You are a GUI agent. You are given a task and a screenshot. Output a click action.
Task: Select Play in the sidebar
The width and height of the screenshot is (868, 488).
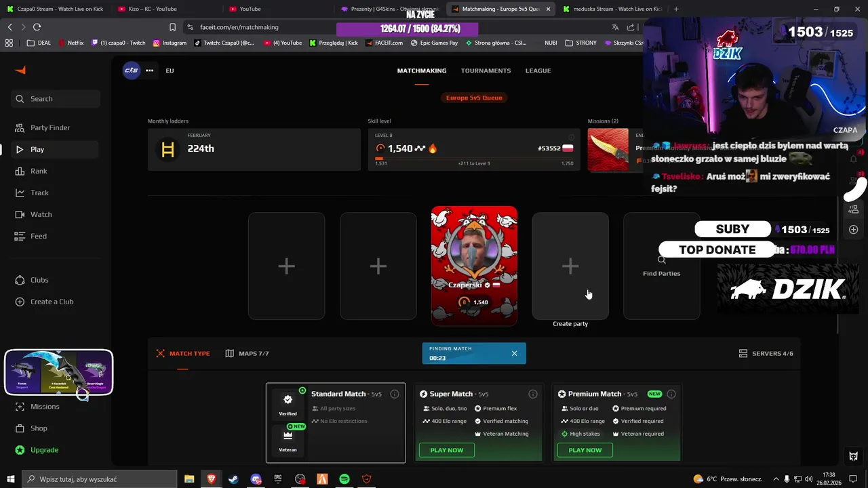56,149
